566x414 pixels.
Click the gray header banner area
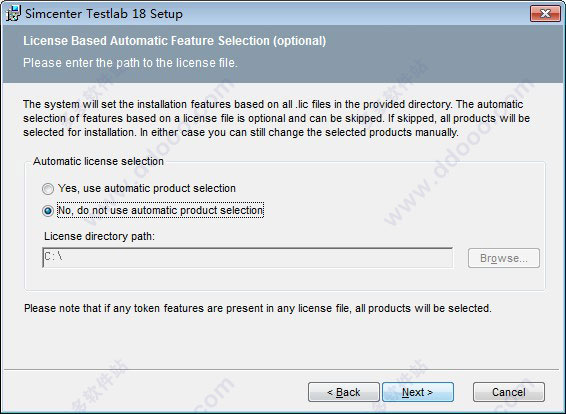click(283, 54)
